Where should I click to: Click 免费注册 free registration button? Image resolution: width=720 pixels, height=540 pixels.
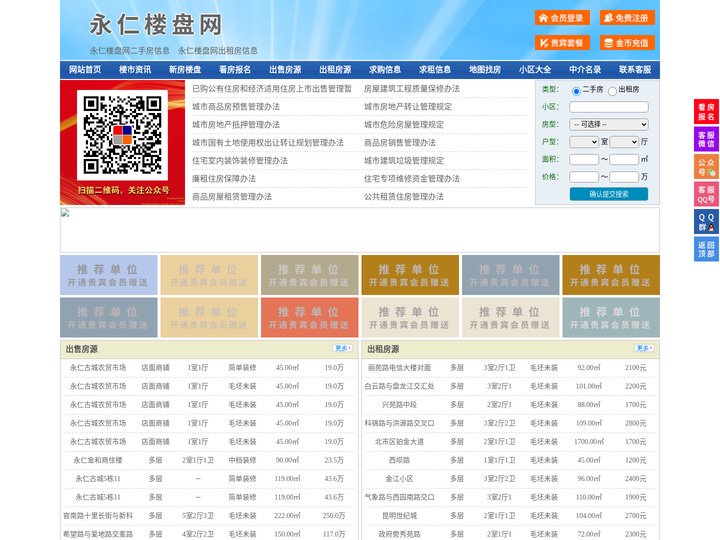coord(627,18)
